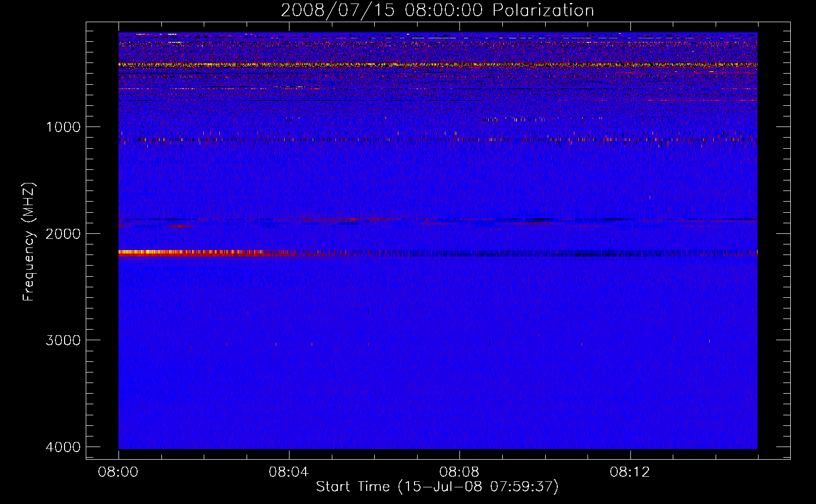816x504 pixels.
Task: Click the 08:04 time tick label
Action: tap(288, 472)
